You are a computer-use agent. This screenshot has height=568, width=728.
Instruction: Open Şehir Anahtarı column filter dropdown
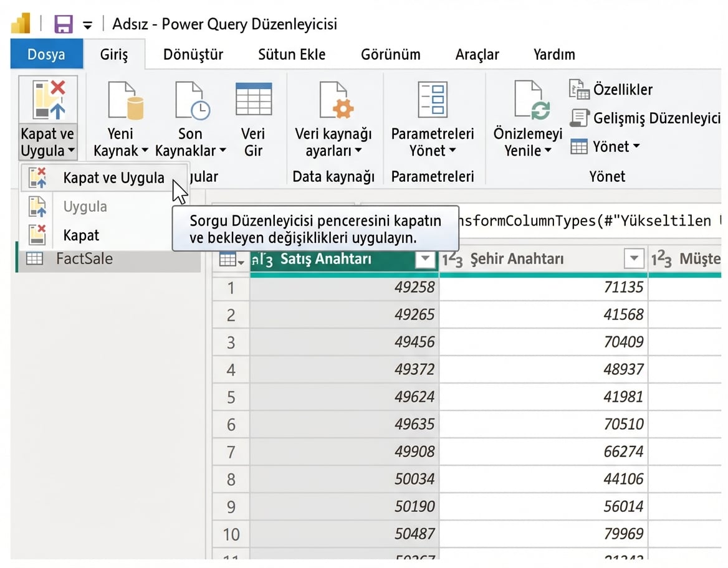click(634, 259)
